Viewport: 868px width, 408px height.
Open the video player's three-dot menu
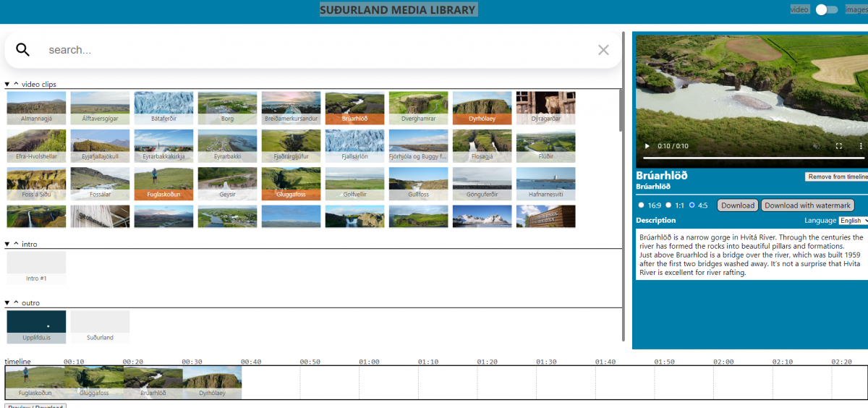(861, 146)
